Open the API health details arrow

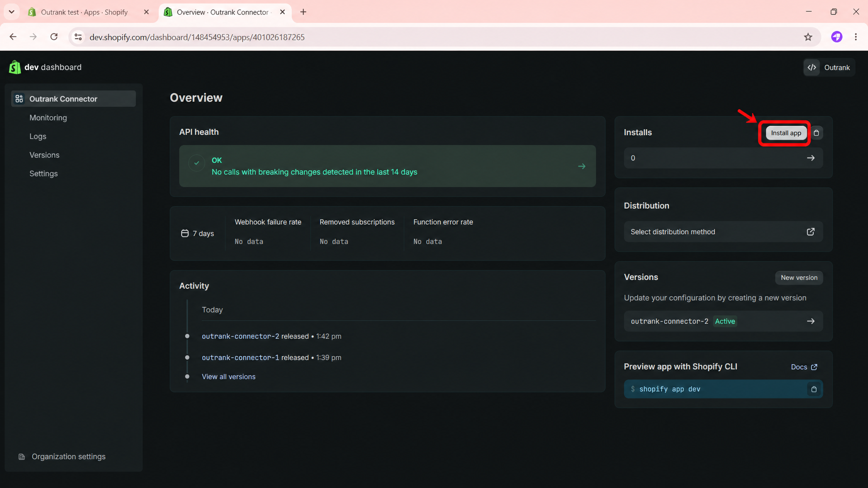[581, 166]
